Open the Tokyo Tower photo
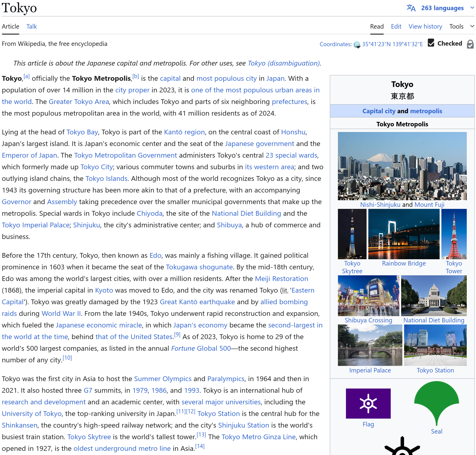Screen dimensions: 476x455 pyautogui.click(x=454, y=234)
